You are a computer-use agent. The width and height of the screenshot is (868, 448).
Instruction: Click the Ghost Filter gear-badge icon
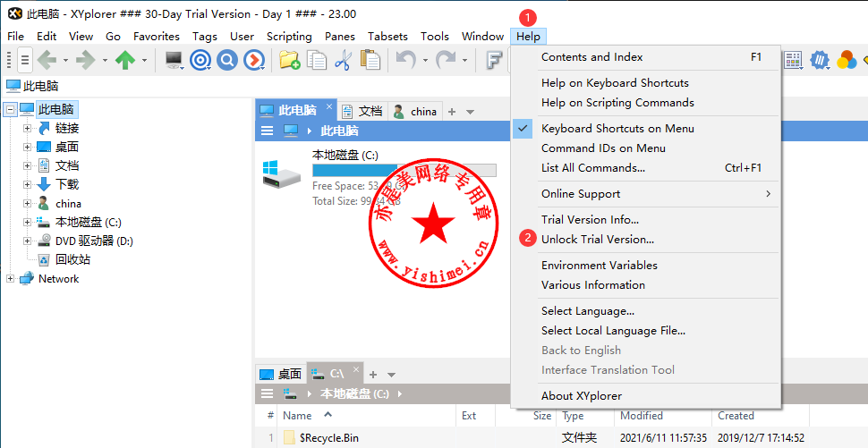[x=820, y=60]
